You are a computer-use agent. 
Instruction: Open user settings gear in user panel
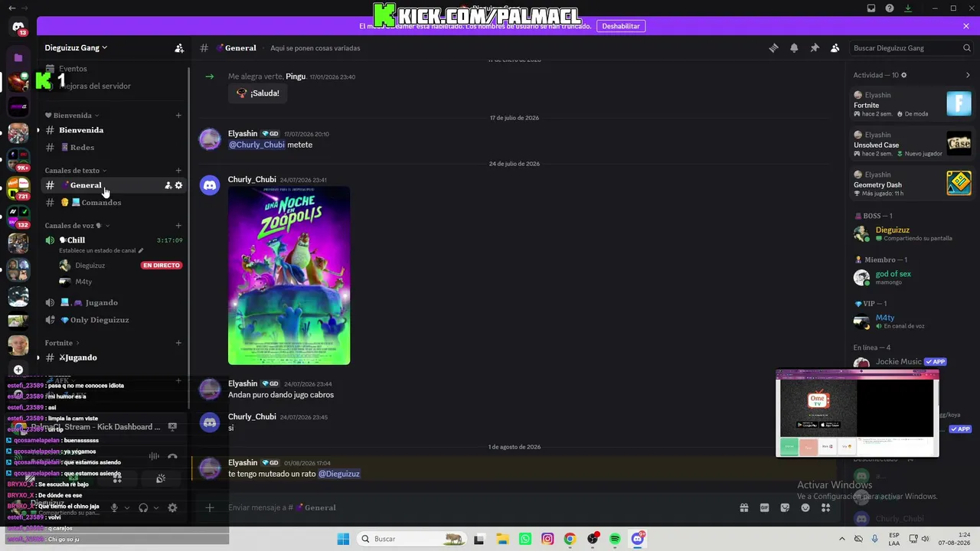[x=172, y=507]
